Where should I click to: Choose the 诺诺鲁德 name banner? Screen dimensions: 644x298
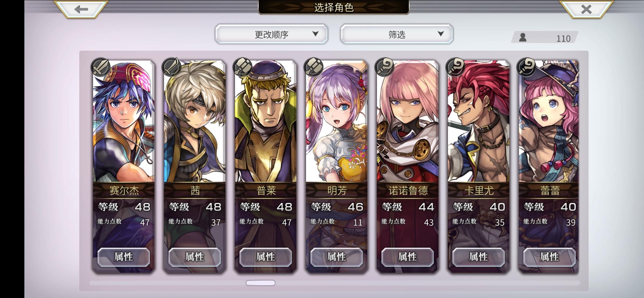(408, 191)
